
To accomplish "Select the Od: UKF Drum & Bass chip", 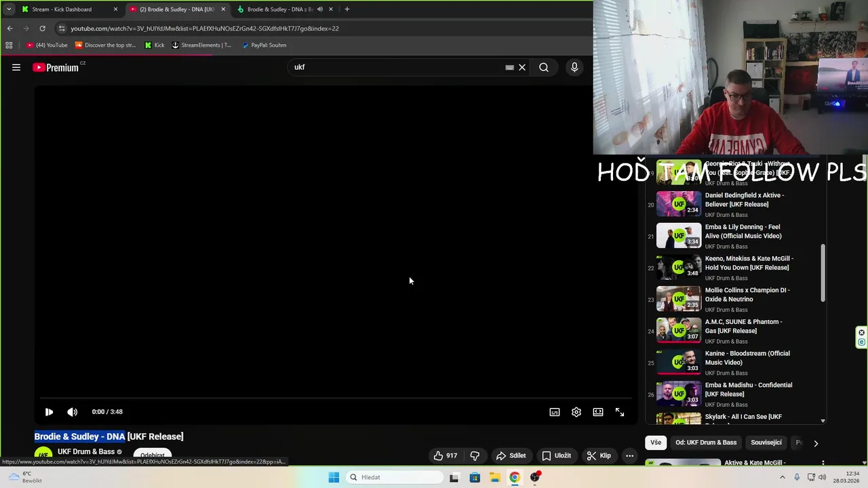I will tap(706, 443).
